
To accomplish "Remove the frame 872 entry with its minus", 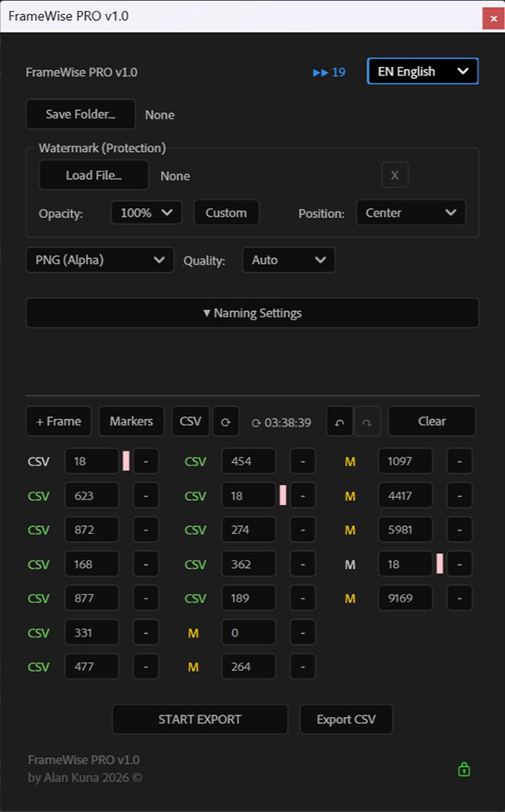I will pyautogui.click(x=146, y=530).
